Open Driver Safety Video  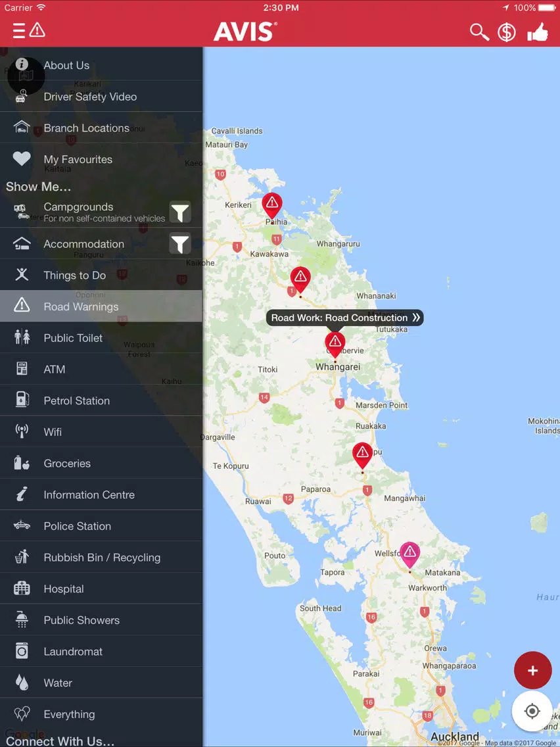click(101, 96)
